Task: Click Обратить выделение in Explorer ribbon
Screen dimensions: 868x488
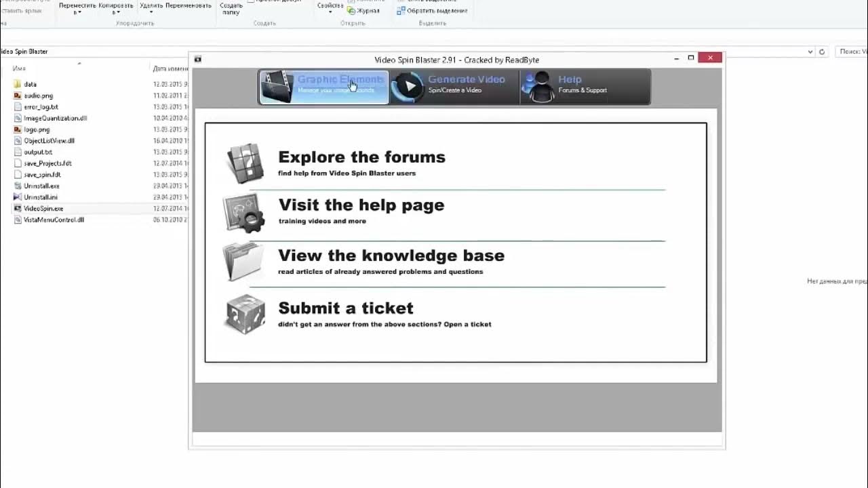Action: pos(433,11)
